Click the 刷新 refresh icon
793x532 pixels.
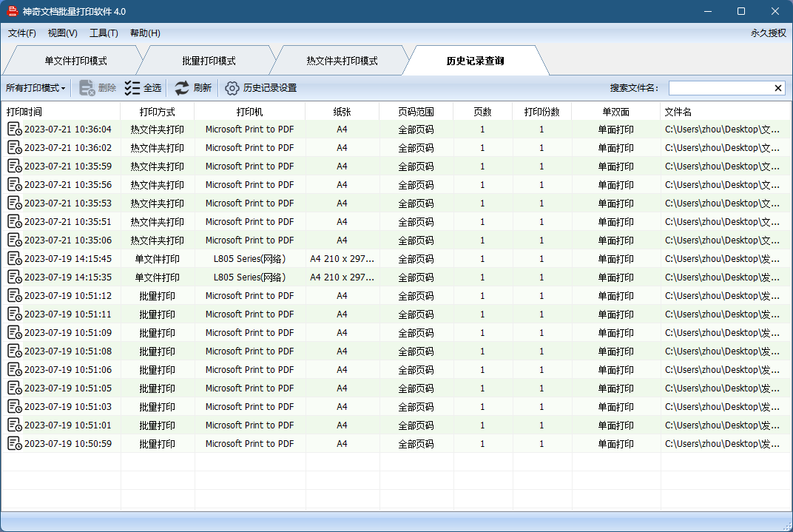(x=181, y=88)
